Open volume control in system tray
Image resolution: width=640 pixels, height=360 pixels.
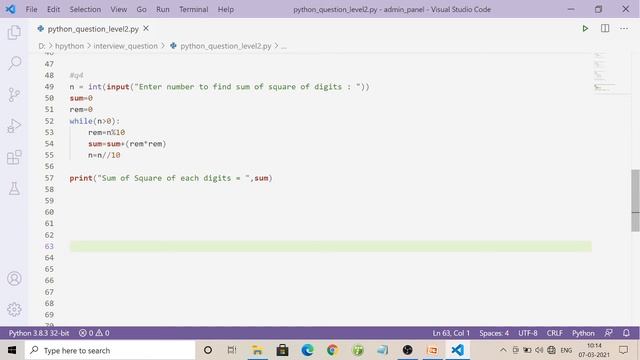click(539, 350)
